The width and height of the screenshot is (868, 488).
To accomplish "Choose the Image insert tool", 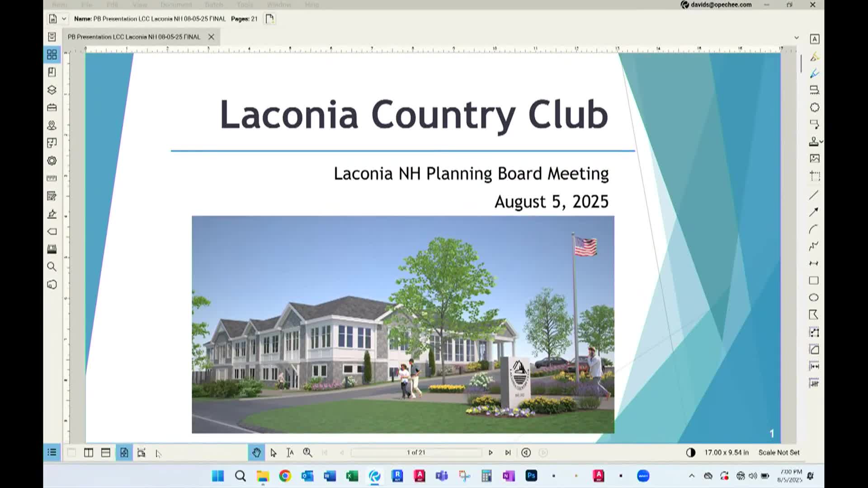I will [815, 159].
